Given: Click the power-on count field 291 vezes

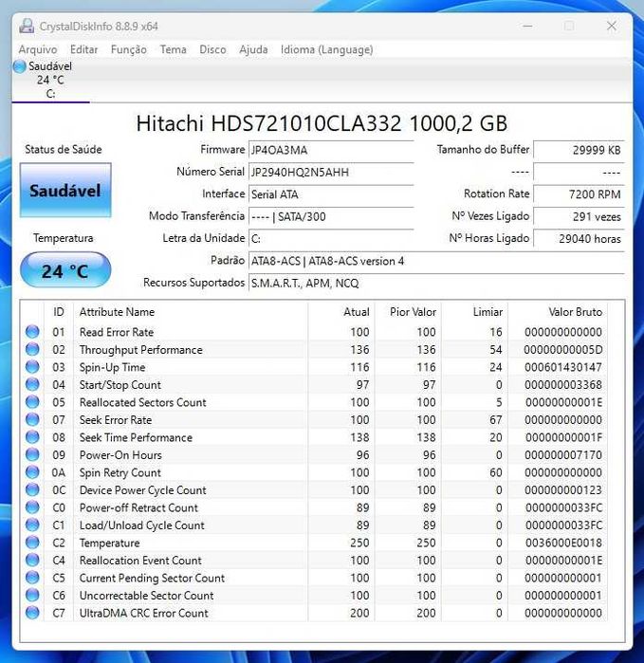Looking at the screenshot, I should click(579, 217).
